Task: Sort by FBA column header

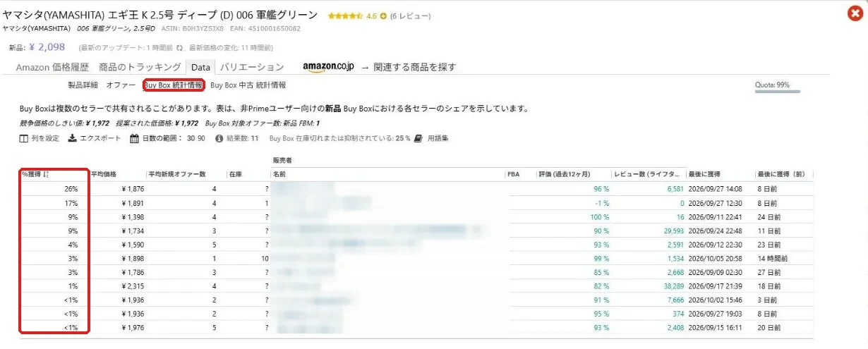Action: click(513, 174)
